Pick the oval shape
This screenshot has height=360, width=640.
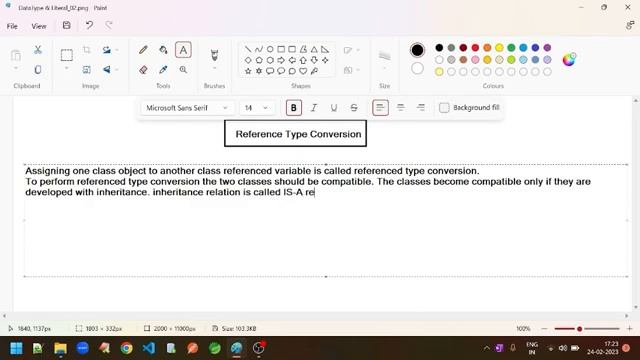(x=270, y=49)
